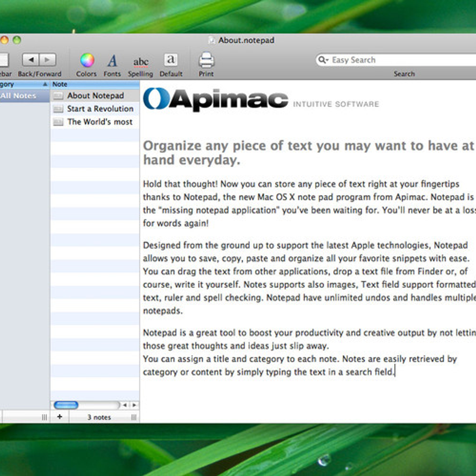Sort by the Note column header
476x476 pixels.
tap(95, 84)
